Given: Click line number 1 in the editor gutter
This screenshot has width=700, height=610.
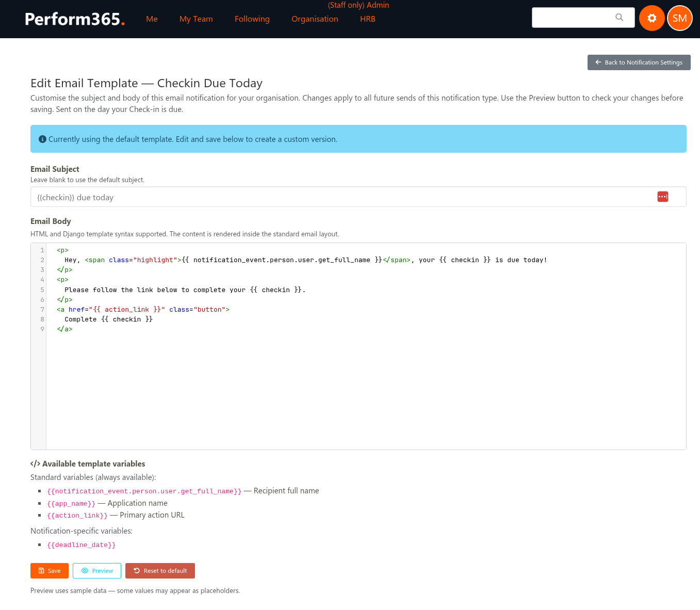Looking at the screenshot, I should point(42,250).
